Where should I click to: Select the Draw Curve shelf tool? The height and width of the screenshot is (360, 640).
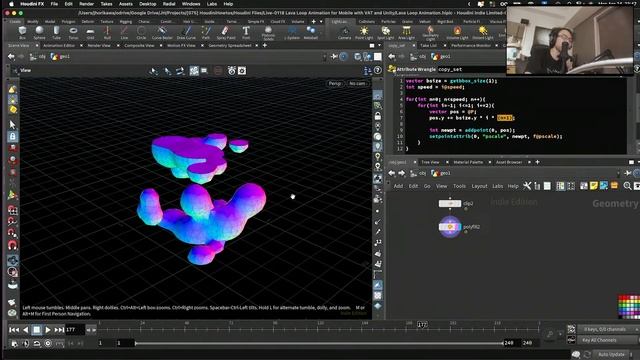coord(186,32)
